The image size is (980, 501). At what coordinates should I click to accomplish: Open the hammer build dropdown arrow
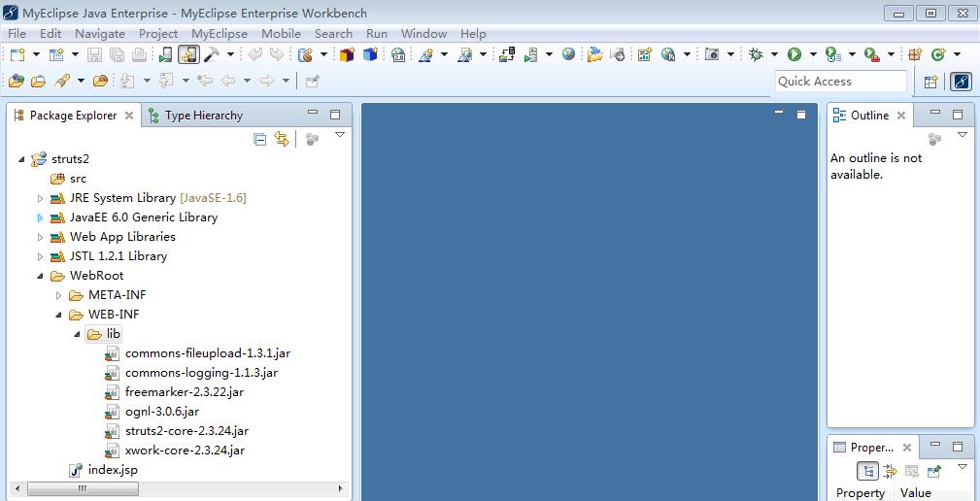[x=230, y=55]
